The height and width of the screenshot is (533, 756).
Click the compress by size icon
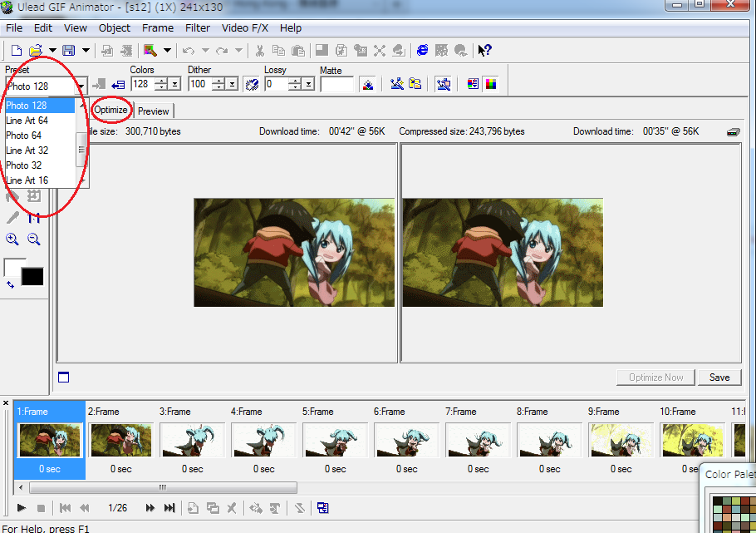415,85
